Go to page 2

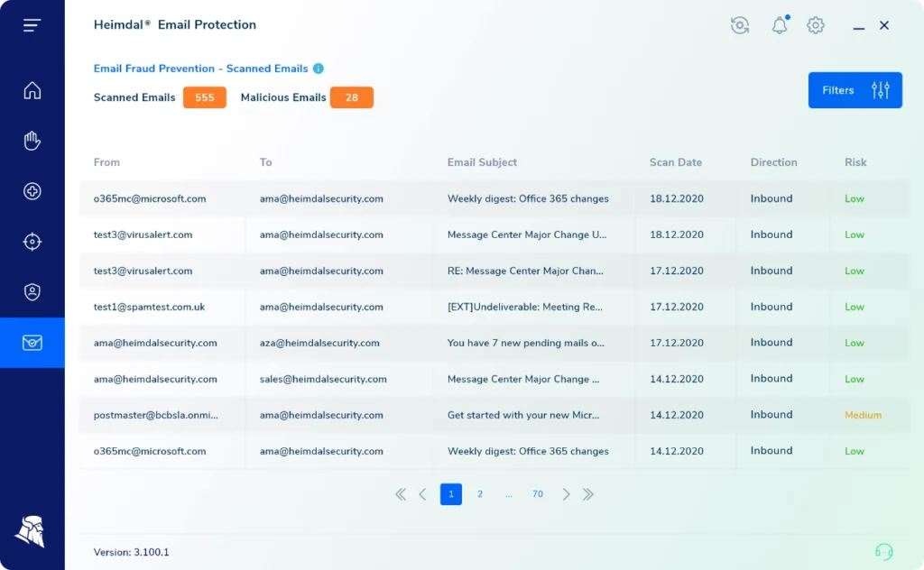[x=480, y=494]
